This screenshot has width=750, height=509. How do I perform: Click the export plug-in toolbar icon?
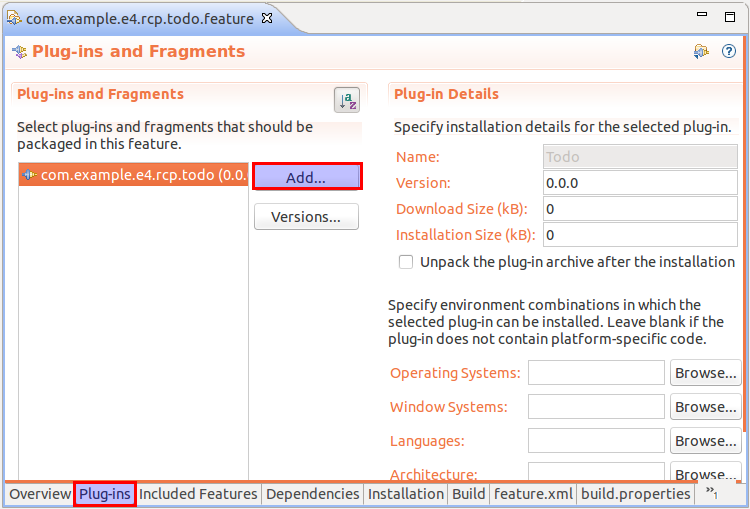[x=702, y=52]
